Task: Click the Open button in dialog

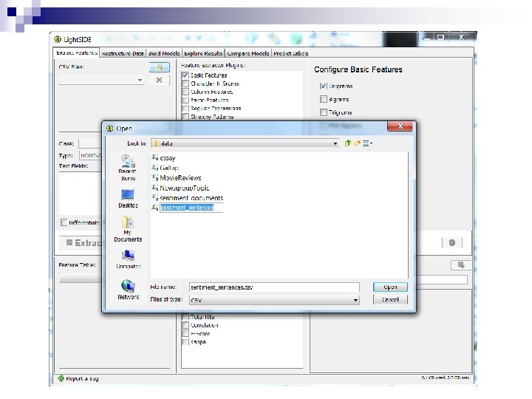Action: coord(390,287)
